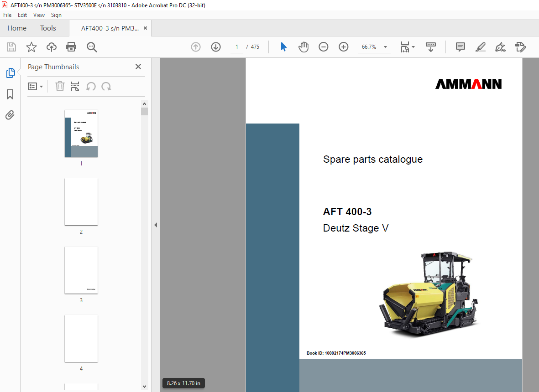Click the Print Pages thumbnail-panel icon

tap(75, 87)
